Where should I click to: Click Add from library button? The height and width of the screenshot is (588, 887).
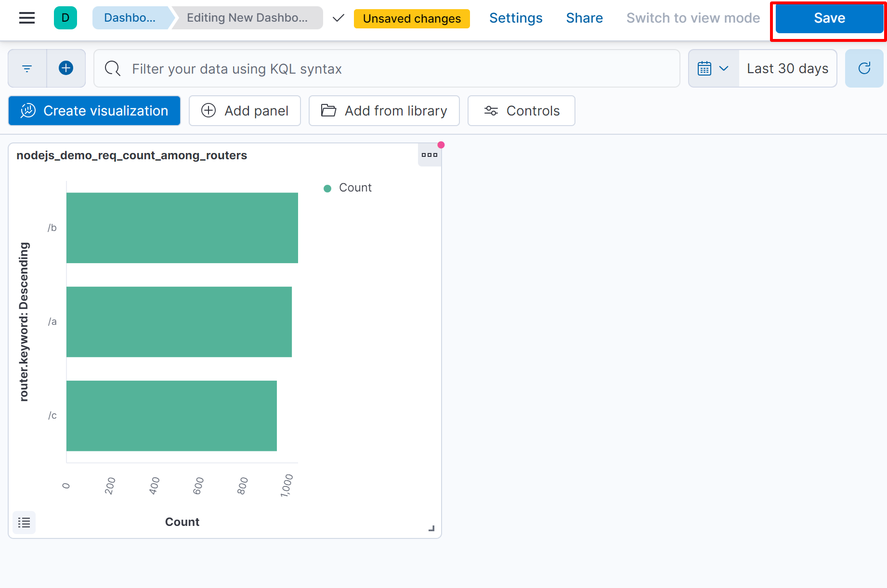(384, 111)
